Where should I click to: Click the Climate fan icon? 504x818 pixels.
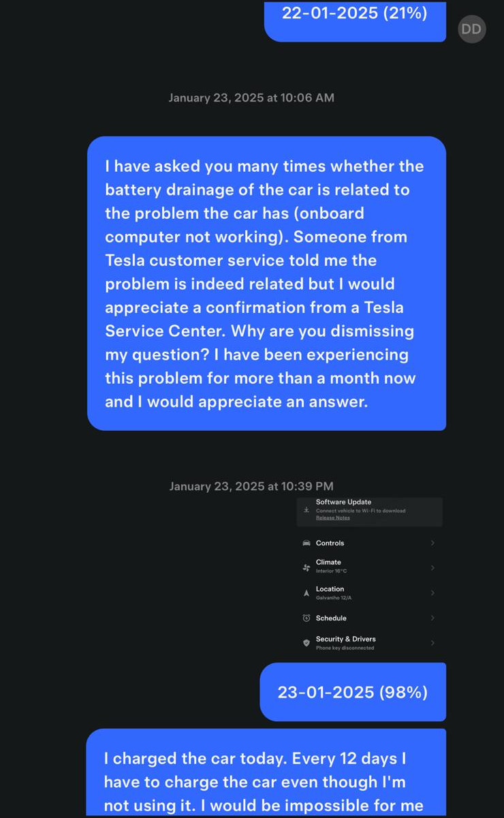306,567
